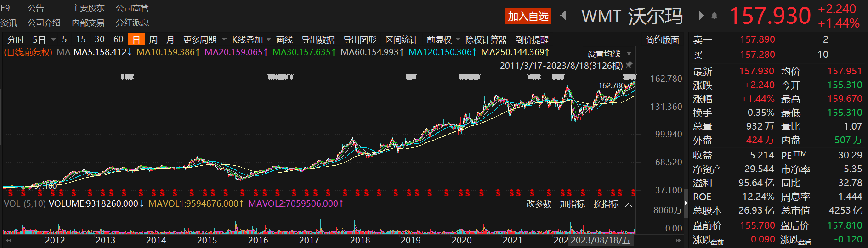Click the last dividend $ marker on chart
The image size is (868, 248).
[634, 193]
